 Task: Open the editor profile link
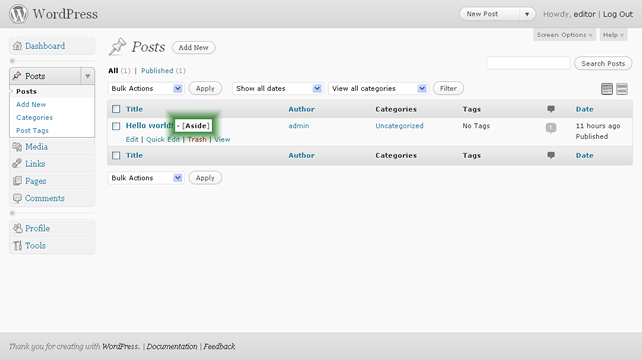pos(584,14)
